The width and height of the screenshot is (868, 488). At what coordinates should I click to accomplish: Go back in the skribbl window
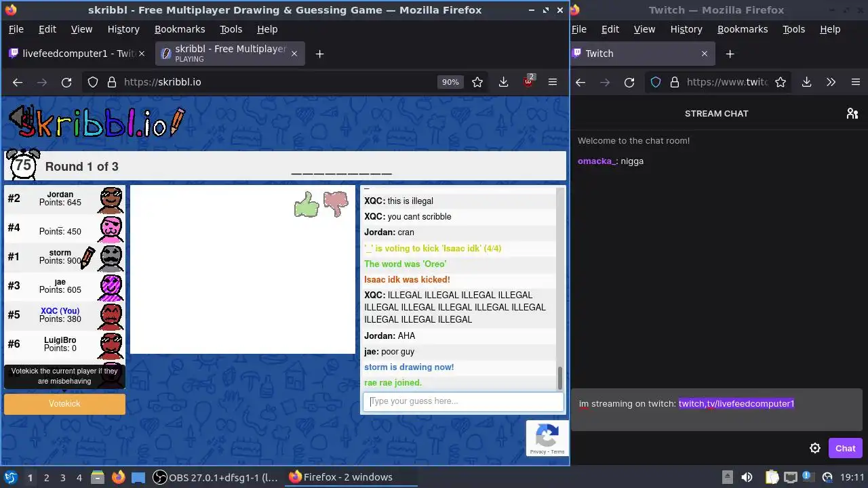18,82
